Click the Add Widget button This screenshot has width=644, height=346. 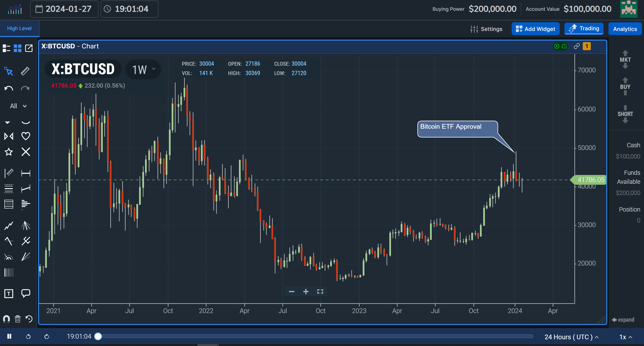(535, 29)
